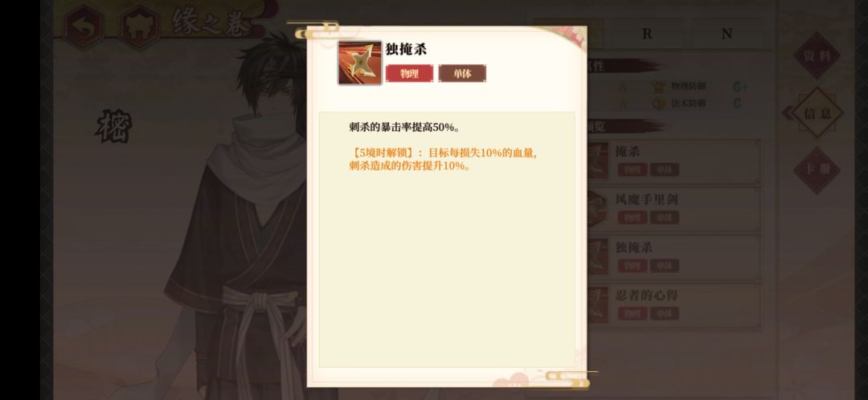Select the 物理 tag in the popup
Image resolution: width=868 pixels, height=400 pixels.
pyautogui.click(x=409, y=73)
